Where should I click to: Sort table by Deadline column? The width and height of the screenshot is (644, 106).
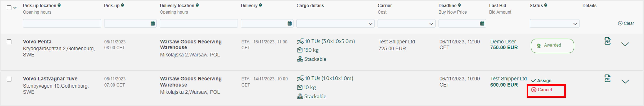(459, 5)
